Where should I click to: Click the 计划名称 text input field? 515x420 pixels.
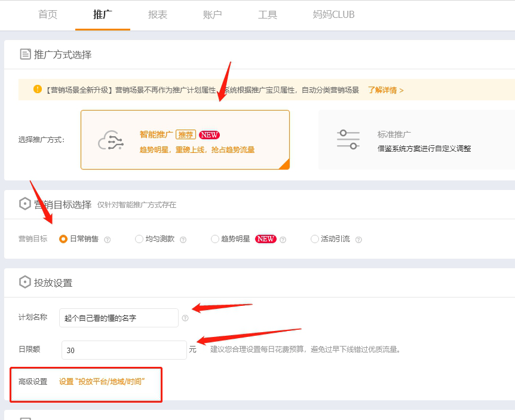(x=119, y=318)
